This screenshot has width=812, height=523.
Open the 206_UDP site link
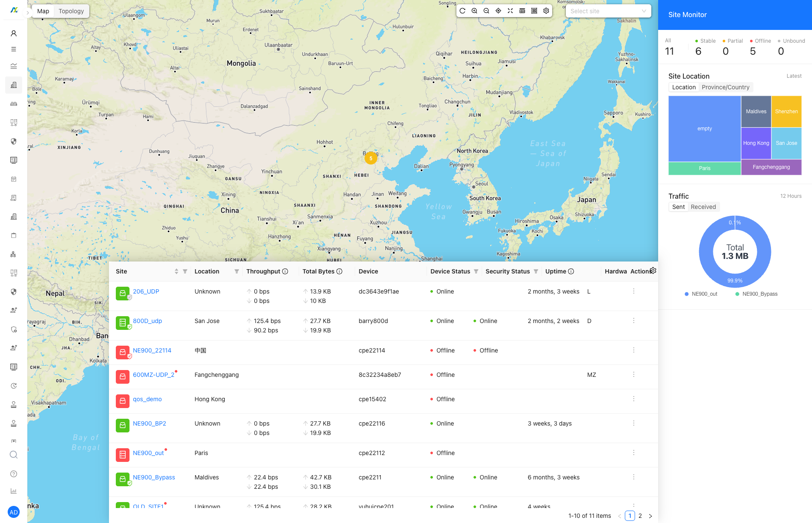point(146,291)
